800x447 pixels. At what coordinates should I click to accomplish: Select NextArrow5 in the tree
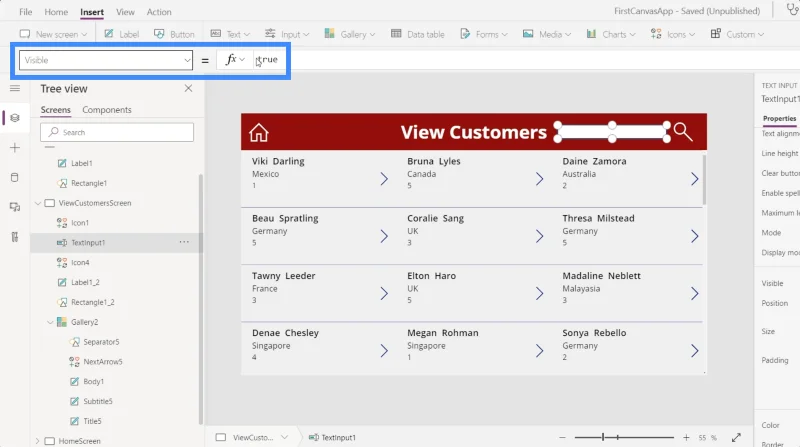coord(103,362)
